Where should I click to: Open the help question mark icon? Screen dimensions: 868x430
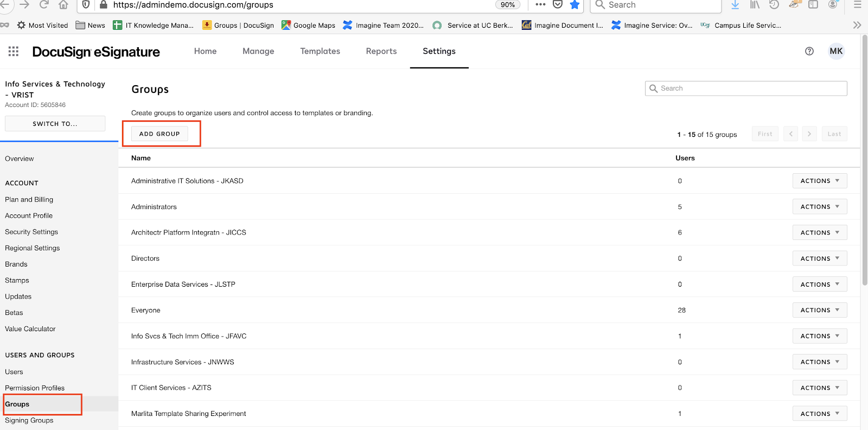(809, 51)
